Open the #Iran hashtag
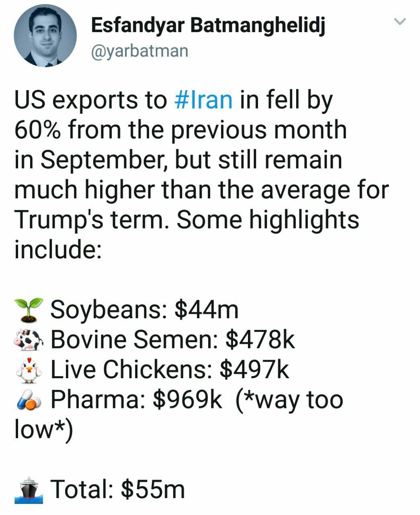The image size is (420, 515). coord(204,100)
